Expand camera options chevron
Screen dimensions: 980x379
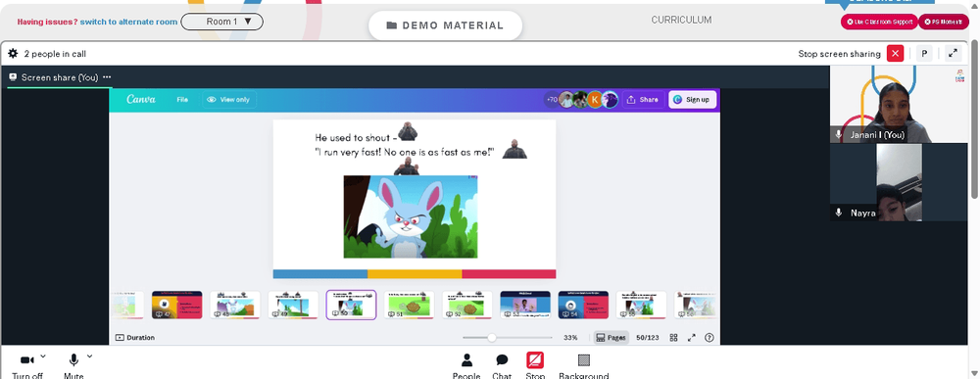tap(42, 356)
